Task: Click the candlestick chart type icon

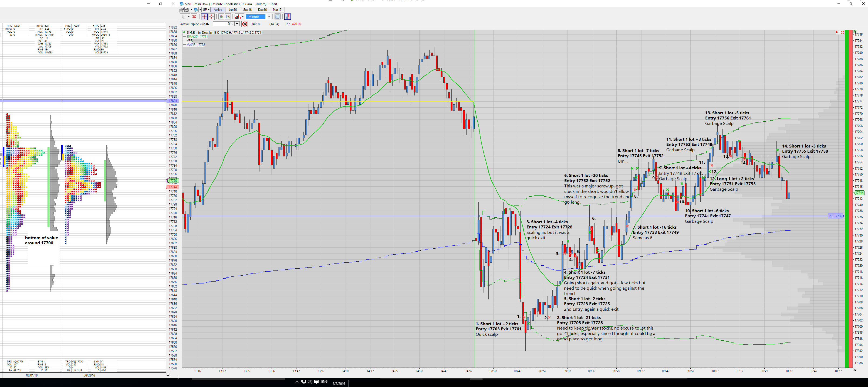Action: (238, 17)
